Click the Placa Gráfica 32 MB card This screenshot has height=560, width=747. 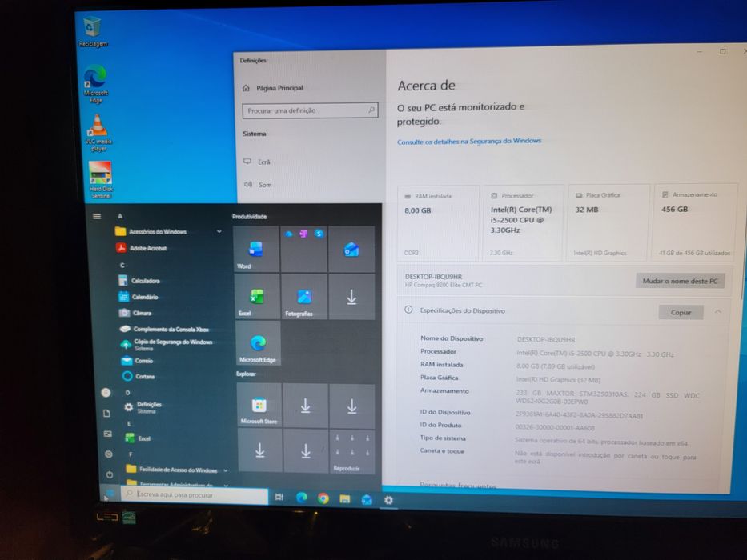point(608,222)
